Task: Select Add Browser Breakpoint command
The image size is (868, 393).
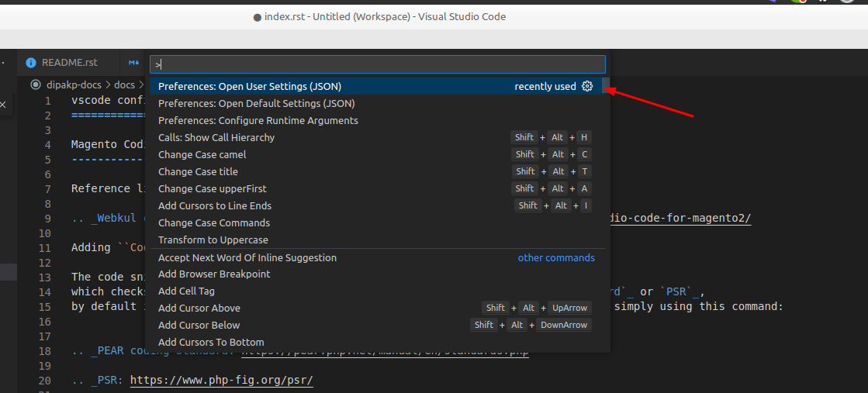Action: click(x=376, y=274)
